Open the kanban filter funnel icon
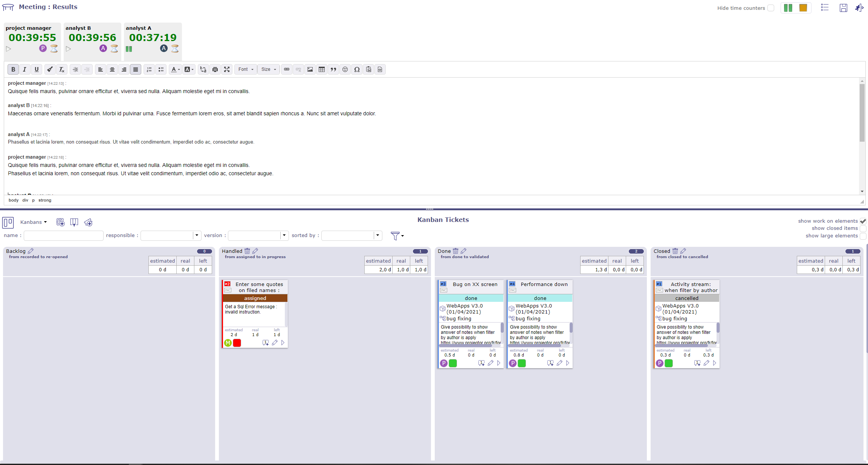This screenshot has width=868, height=465. (395, 236)
